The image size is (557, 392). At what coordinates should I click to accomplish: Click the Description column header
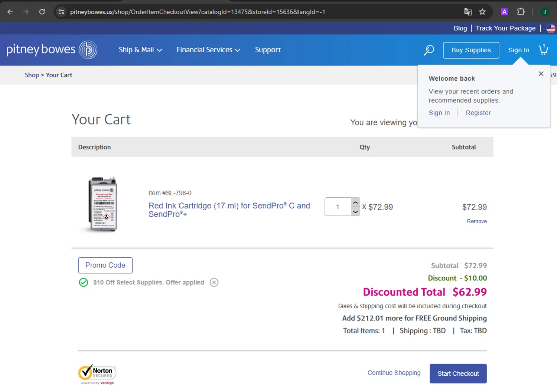coord(94,147)
